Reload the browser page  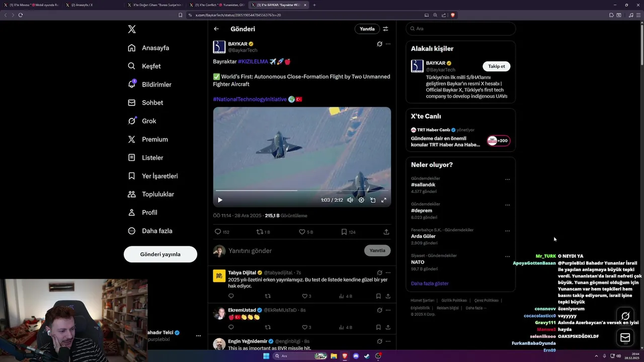[x=21, y=15]
